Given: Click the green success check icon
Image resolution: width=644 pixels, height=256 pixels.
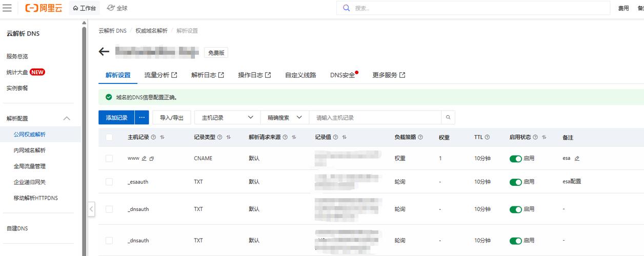Looking at the screenshot, I should click(108, 97).
